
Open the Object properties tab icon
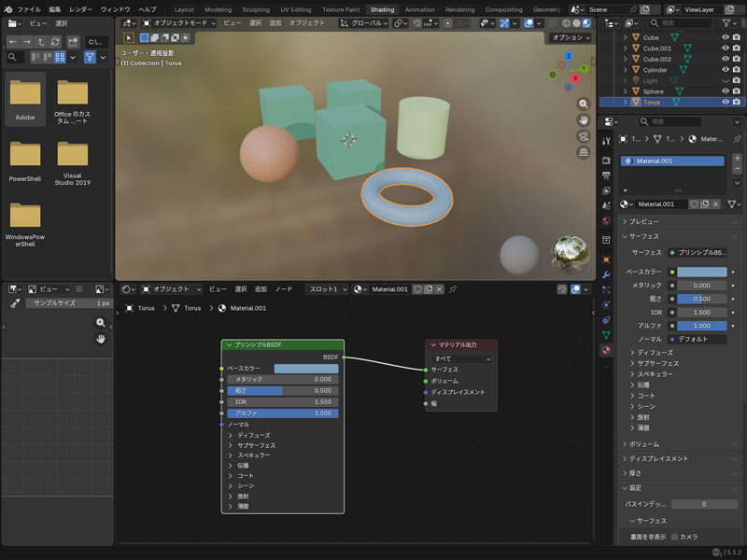point(606,259)
